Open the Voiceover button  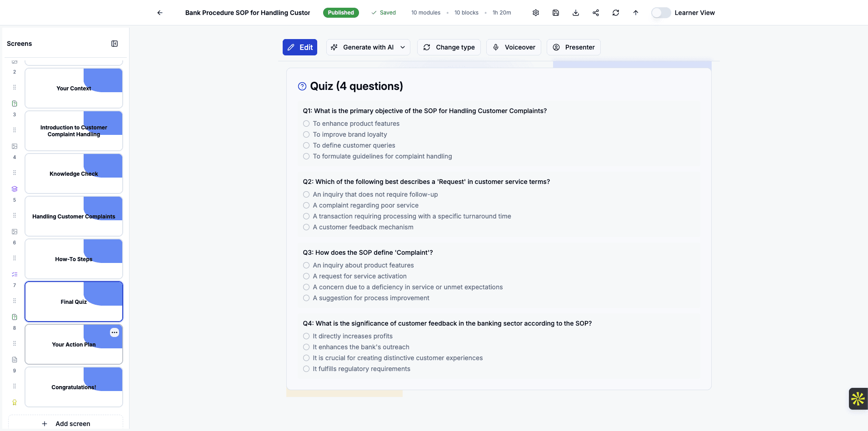pos(514,47)
